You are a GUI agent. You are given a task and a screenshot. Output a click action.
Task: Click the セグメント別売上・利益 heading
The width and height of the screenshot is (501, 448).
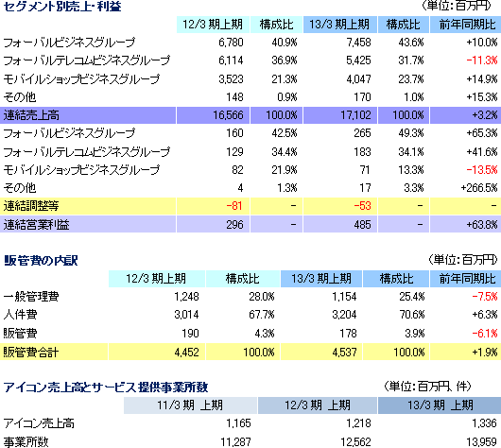(x=62, y=7)
